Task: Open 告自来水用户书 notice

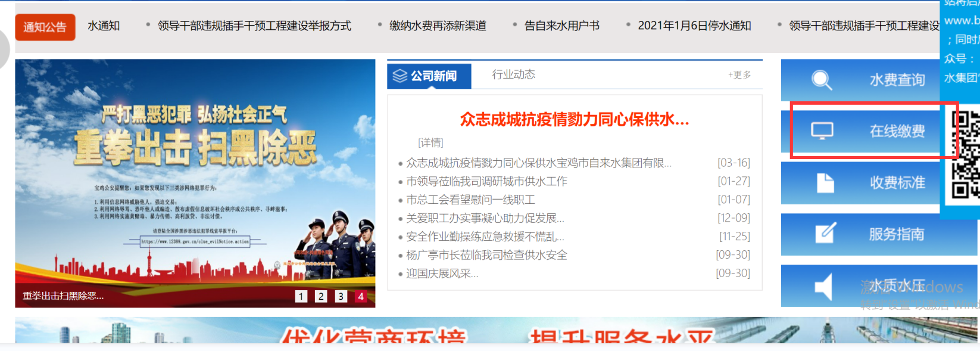Action: pos(562,26)
